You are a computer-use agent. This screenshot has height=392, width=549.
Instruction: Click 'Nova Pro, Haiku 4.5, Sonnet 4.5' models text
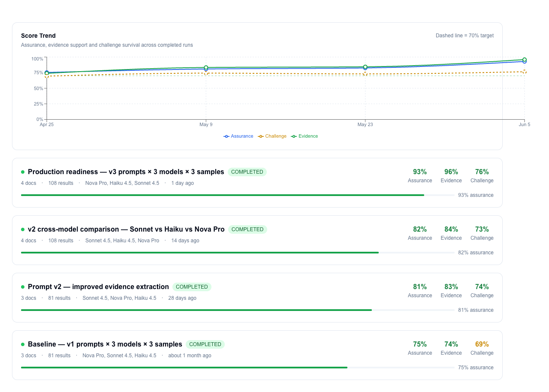[x=122, y=183]
